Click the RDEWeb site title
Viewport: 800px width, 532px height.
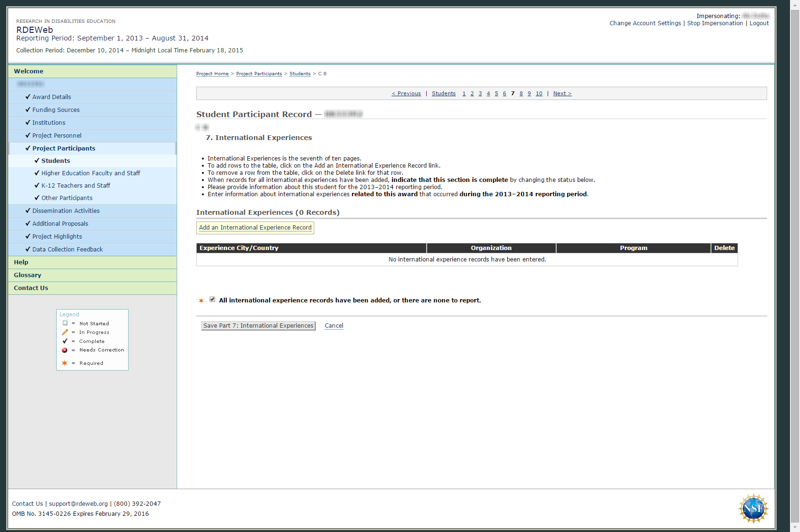coord(35,30)
